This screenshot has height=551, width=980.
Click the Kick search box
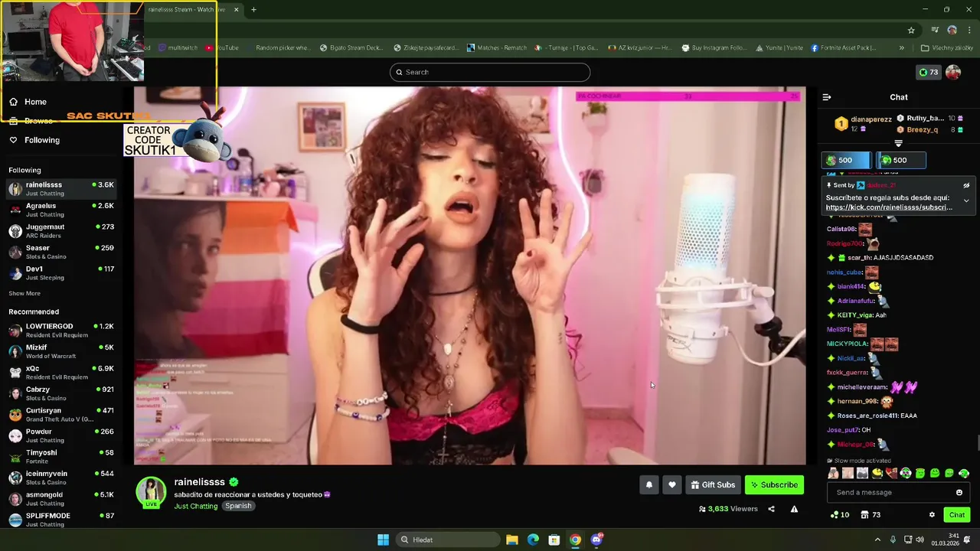click(x=490, y=72)
